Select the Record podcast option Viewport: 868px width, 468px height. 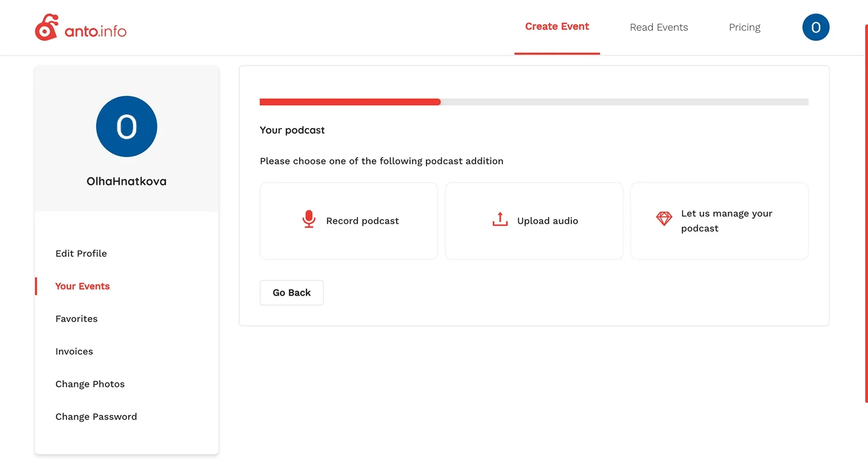(349, 221)
